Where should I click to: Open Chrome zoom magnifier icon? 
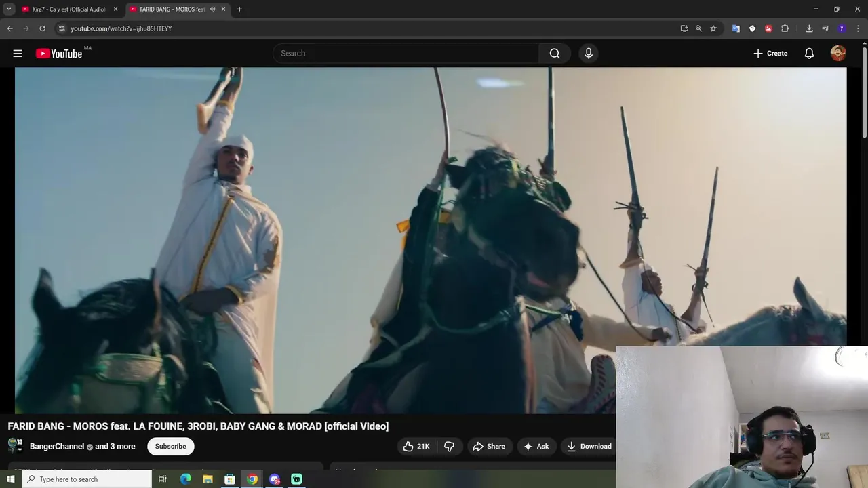tap(698, 28)
